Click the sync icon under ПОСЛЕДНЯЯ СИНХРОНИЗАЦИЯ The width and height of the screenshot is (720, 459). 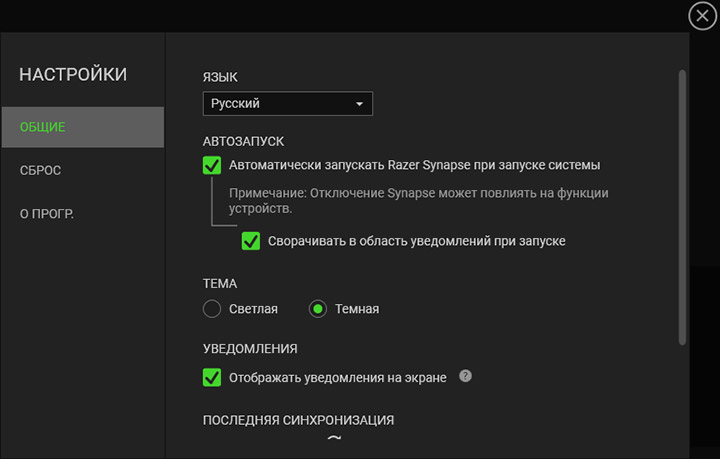pos(334,438)
